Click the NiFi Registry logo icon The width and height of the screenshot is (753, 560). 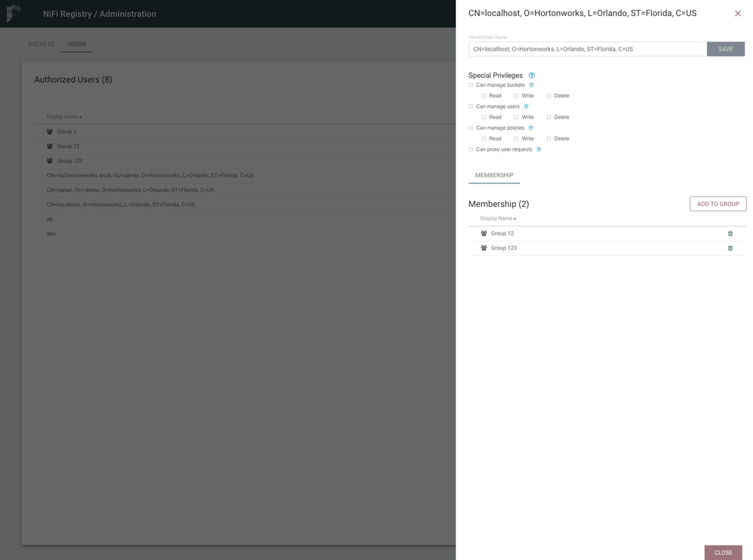pos(14,13)
